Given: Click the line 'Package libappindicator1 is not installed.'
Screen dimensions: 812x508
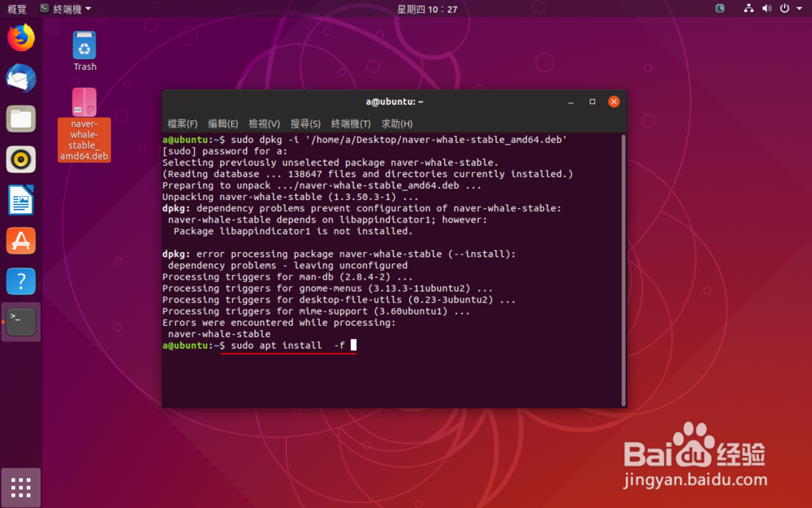Looking at the screenshot, I should tap(293, 231).
